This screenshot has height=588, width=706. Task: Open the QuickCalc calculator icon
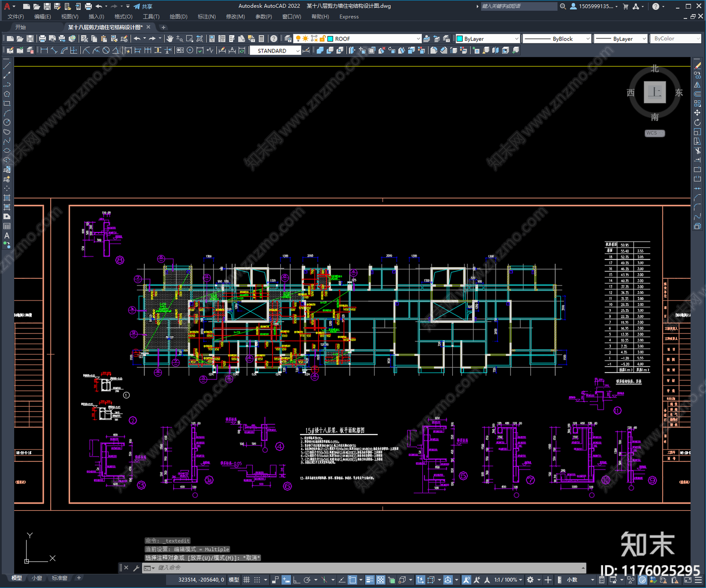coord(261,39)
